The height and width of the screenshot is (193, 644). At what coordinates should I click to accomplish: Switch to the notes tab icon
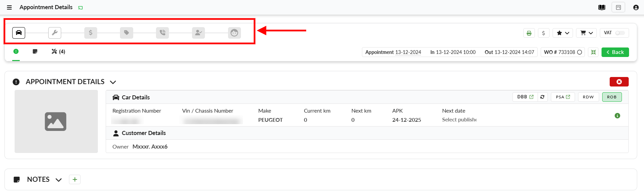tap(35, 52)
